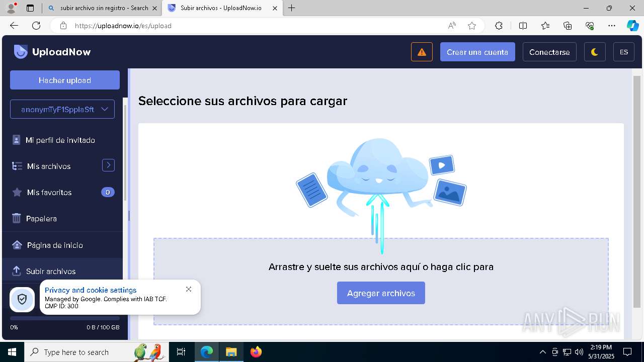644x362 pixels.
Task: Click Conectarse button
Action: pyautogui.click(x=549, y=52)
